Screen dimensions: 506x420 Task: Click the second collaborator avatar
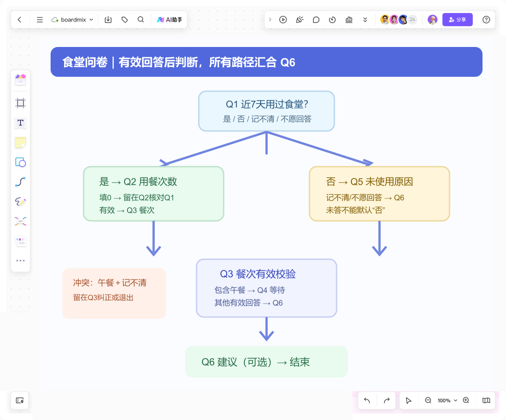click(394, 20)
